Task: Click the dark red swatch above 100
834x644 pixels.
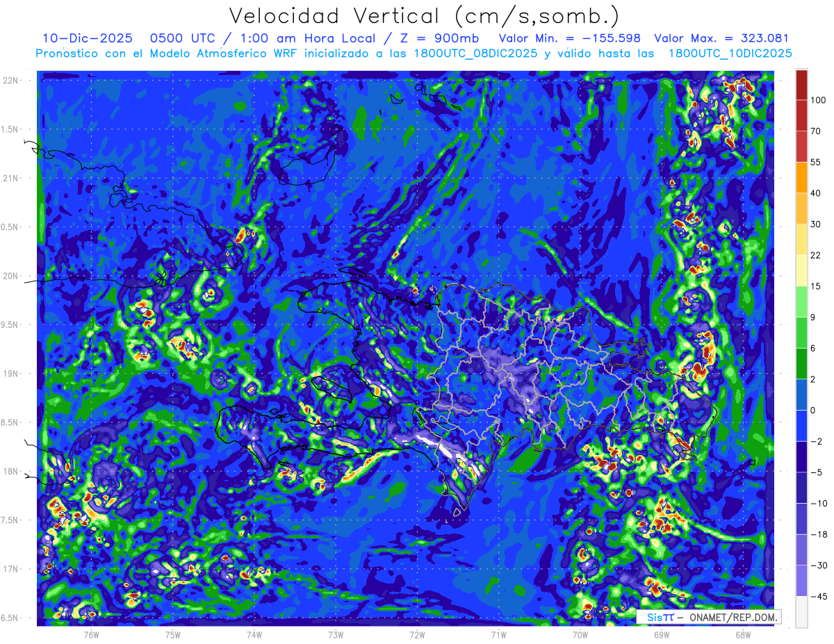Action: [x=801, y=85]
